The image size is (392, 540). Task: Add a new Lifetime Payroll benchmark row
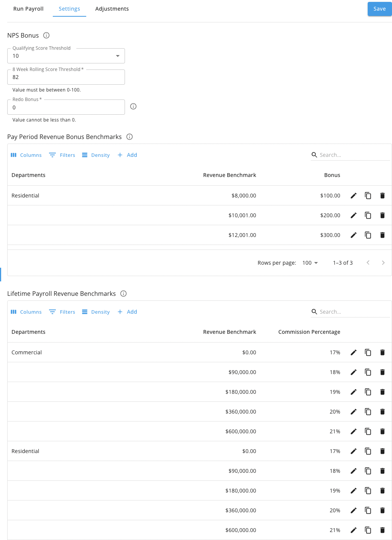(127, 312)
